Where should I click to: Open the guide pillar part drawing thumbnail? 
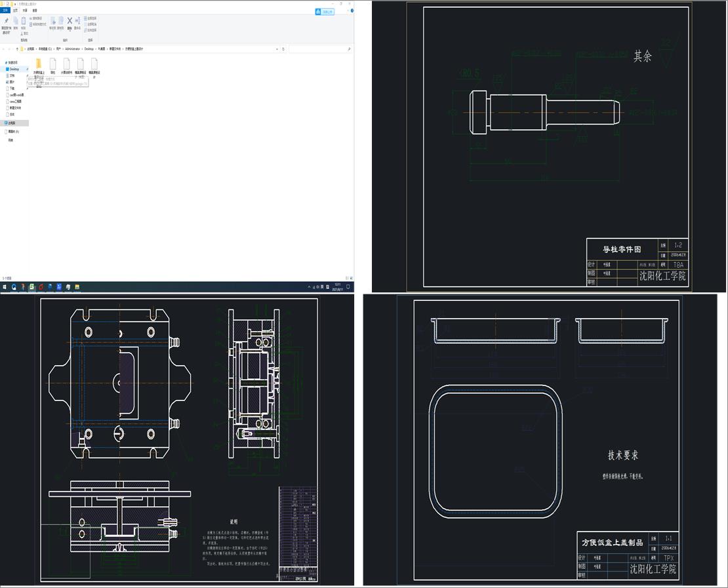pyautogui.click(x=550, y=146)
